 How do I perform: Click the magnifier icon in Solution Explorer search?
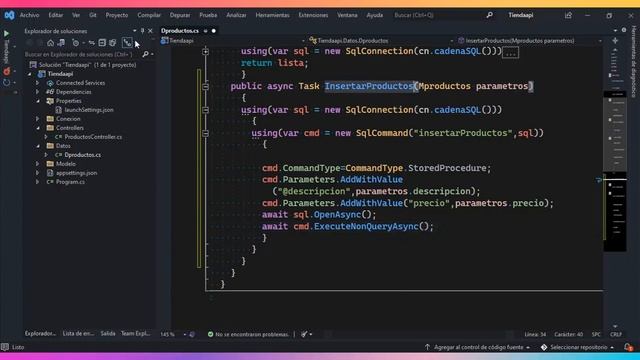pos(145,54)
